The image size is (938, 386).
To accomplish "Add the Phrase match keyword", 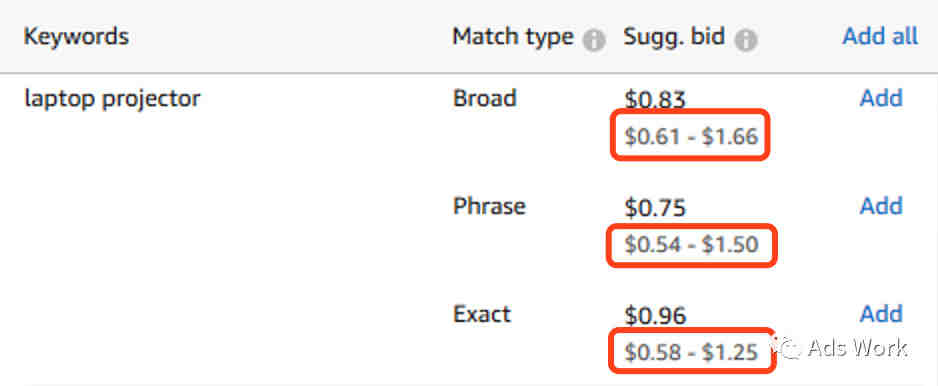I will 881,206.
